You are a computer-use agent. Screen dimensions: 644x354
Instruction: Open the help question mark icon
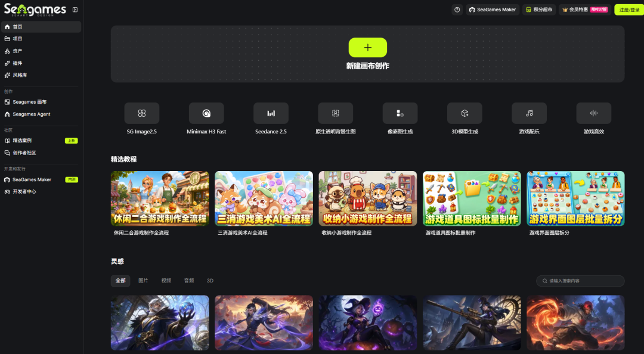(457, 10)
